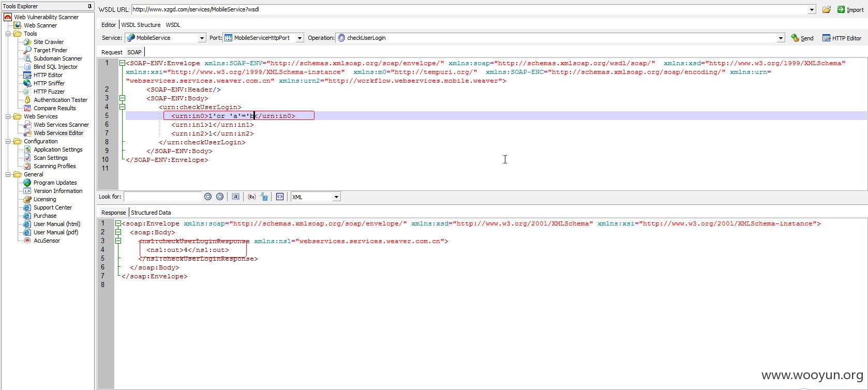Pin the Tools Explorer panel
868x390 pixels.
pos(89,6)
